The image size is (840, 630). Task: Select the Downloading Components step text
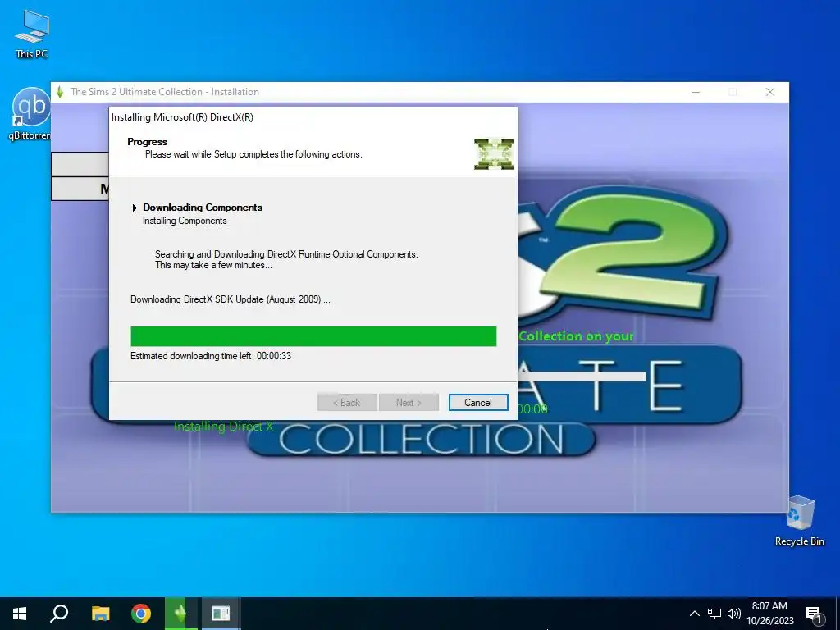tap(203, 208)
